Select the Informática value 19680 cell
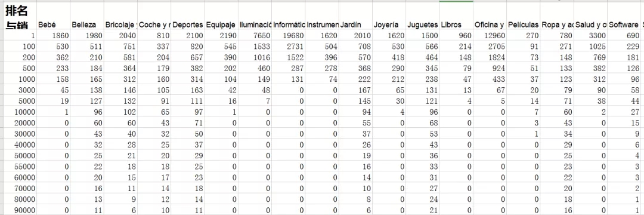The width and height of the screenshot is (644, 215). 289,36
